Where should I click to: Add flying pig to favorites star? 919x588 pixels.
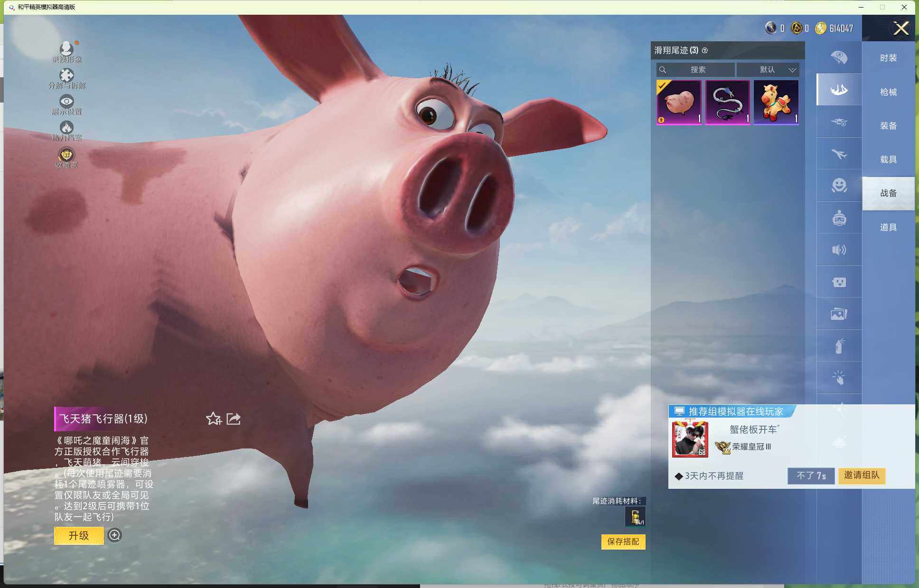tap(213, 419)
